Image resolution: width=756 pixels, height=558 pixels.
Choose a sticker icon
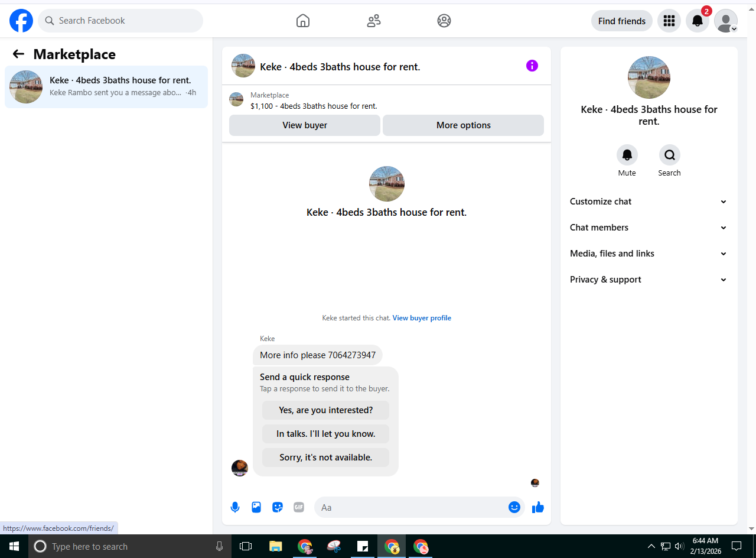coord(278,507)
